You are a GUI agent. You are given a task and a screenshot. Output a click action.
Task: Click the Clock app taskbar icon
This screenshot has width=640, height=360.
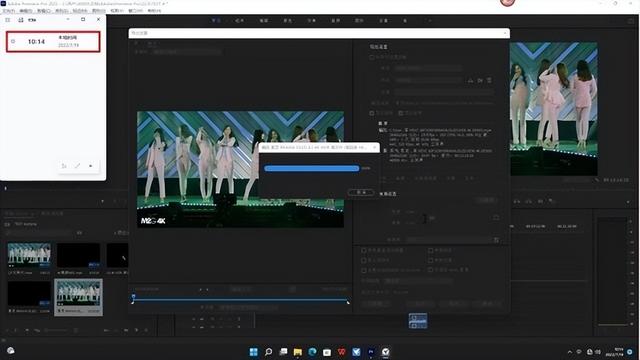386,352
